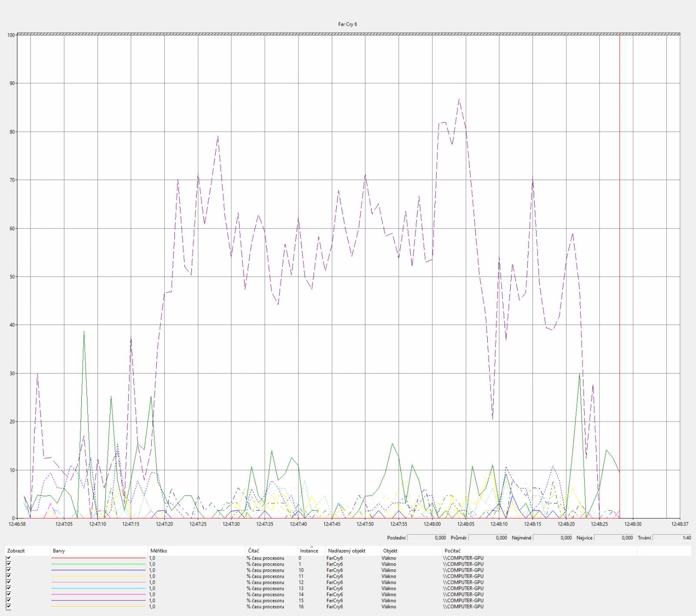This screenshot has height=616, width=696.
Task: Sort by the Měřítko column header
Action: (x=197, y=551)
